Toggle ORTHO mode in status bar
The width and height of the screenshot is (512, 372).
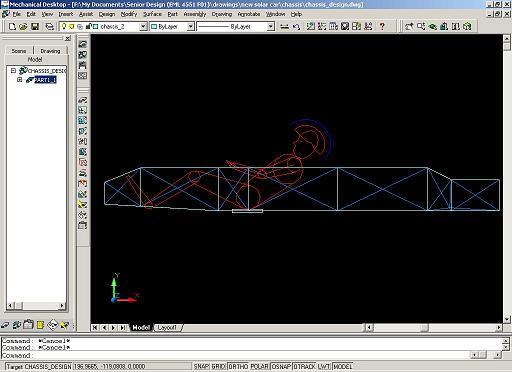(x=238, y=366)
